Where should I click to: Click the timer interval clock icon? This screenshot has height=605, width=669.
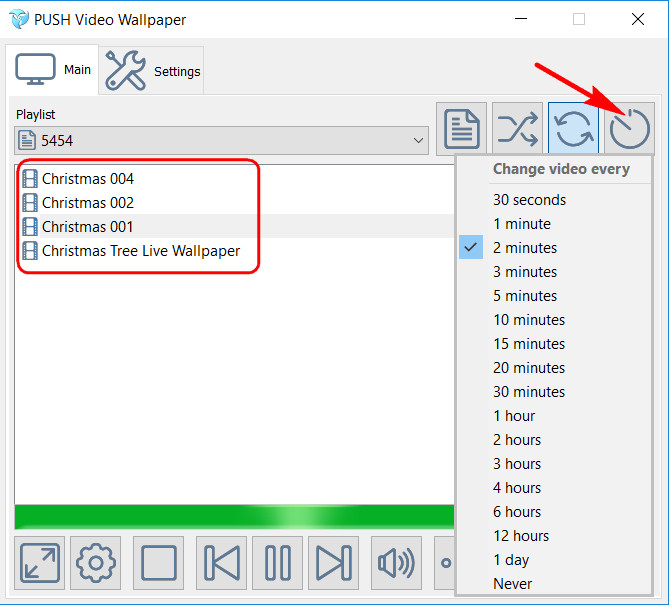[629, 128]
